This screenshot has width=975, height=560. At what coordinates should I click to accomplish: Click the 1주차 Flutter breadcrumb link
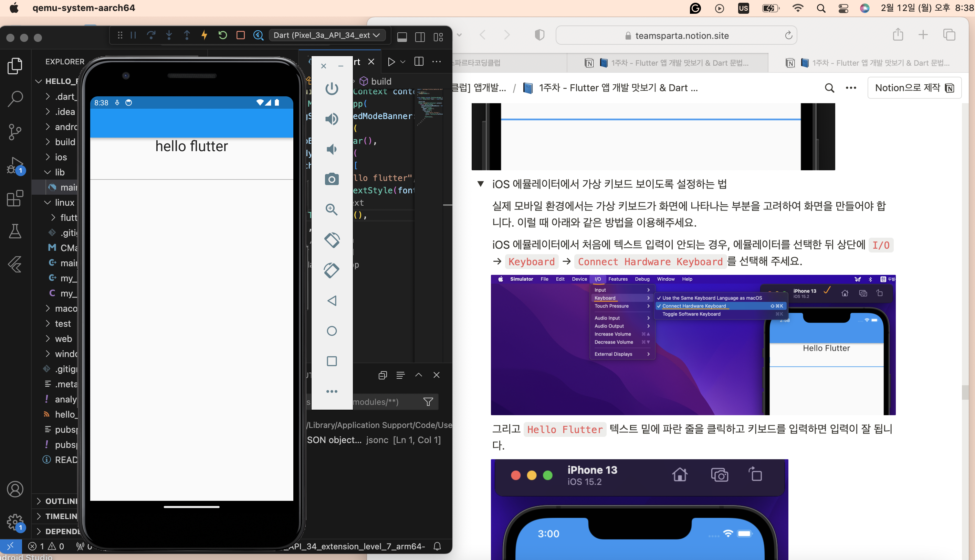point(611,88)
